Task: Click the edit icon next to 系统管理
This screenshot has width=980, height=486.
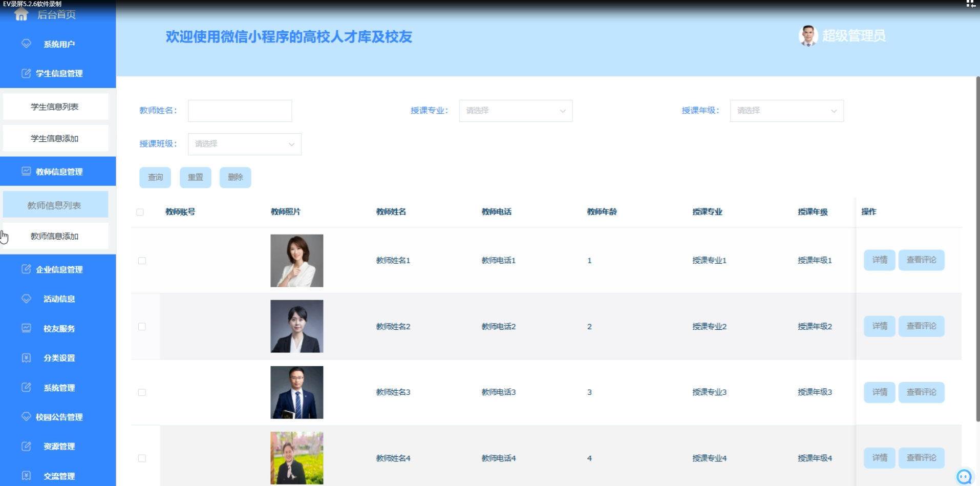Action: coord(26,387)
